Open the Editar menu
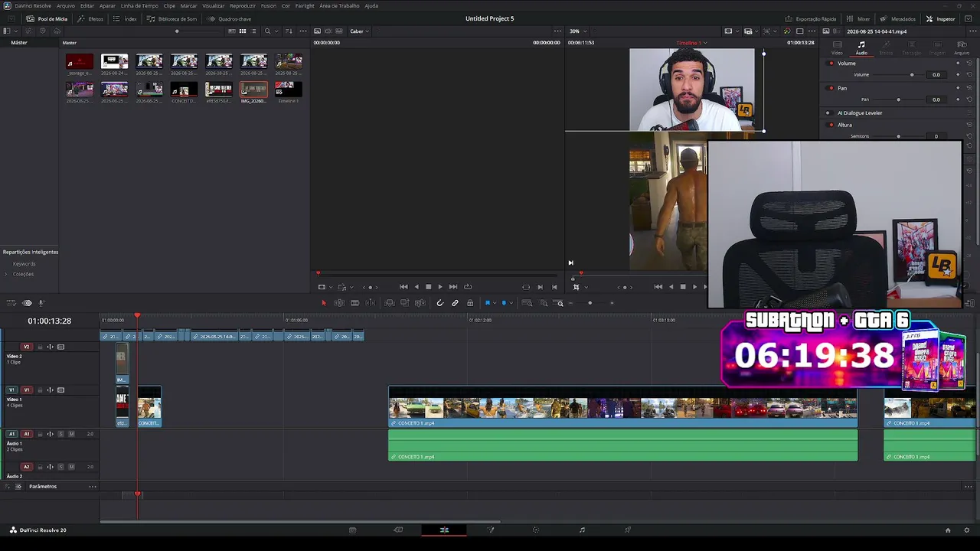Screen dimensions: 980x551 (x=87, y=5)
